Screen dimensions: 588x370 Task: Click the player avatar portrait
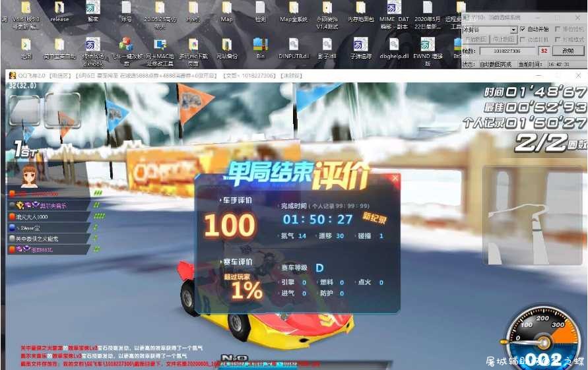pos(29,176)
